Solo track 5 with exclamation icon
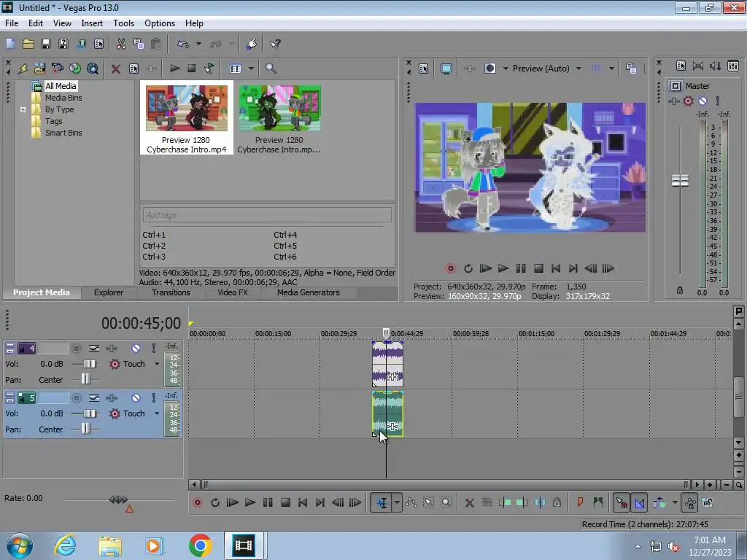This screenshot has width=747, height=560. (153, 398)
